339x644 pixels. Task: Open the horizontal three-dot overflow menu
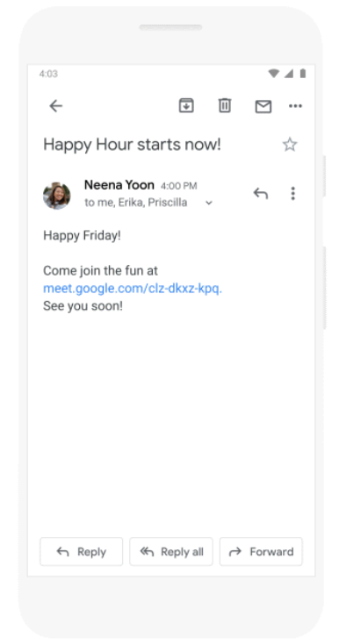click(295, 106)
